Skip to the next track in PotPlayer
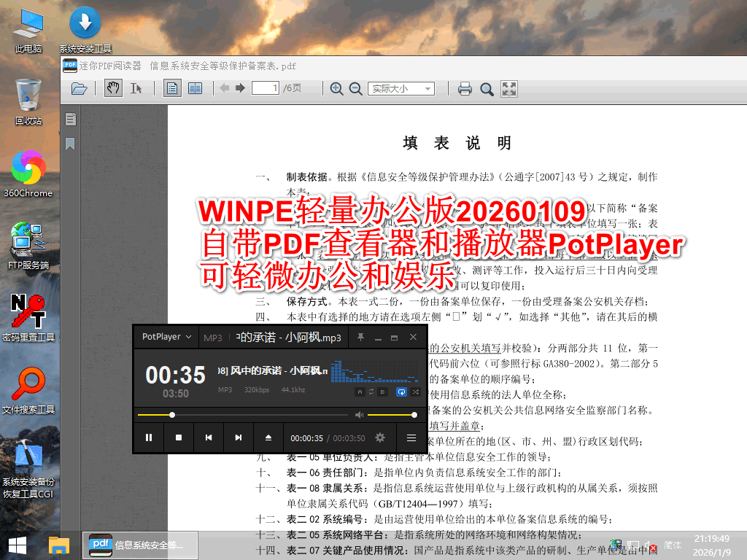Viewport: 747px width, 560px height. click(238, 437)
